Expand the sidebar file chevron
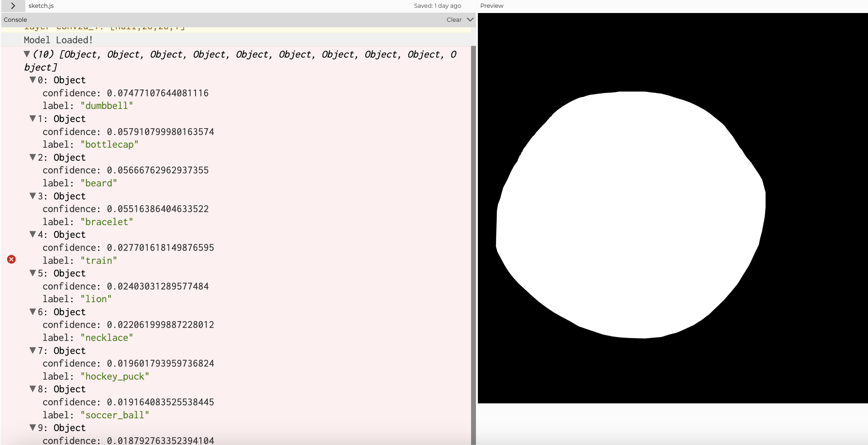This screenshot has height=445, width=868. click(13, 6)
